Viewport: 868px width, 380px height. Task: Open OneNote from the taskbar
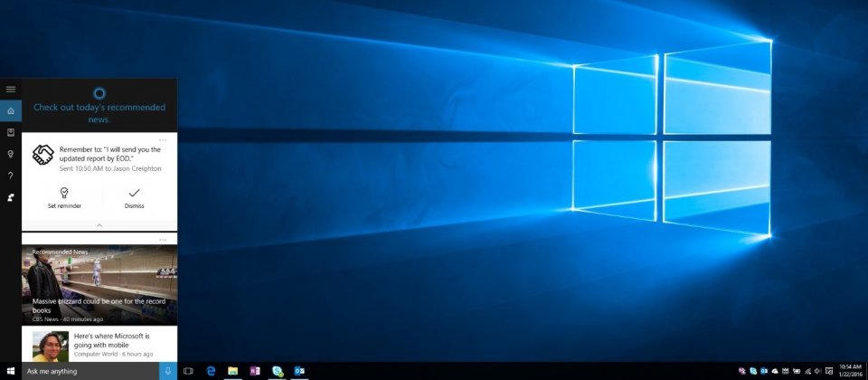(x=255, y=371)
